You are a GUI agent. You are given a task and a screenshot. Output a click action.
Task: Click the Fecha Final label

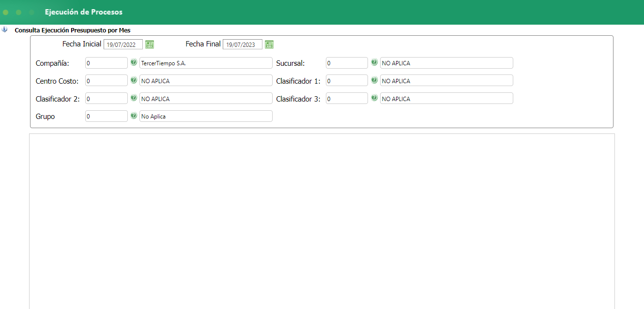click(203, 44)
